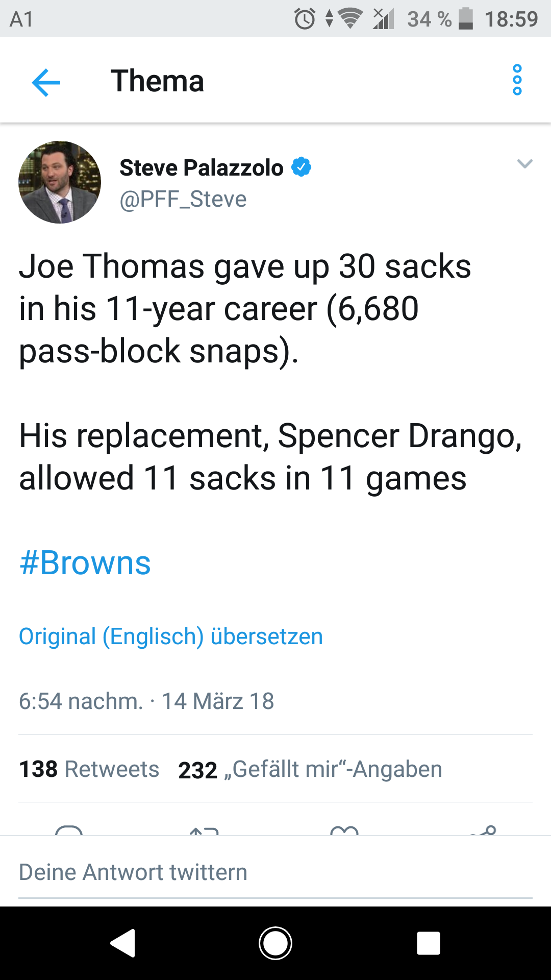The height and width of the screenshot is (980, 551).
Task: Tap the reply speech bubble icon
Action: [69, 829]
